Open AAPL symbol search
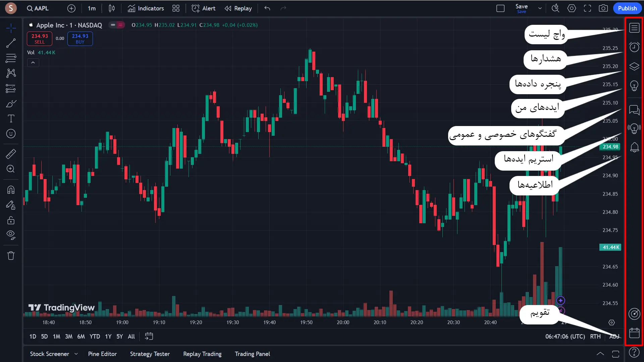Screen dimensions: 644x362 [x=38, y=8]
